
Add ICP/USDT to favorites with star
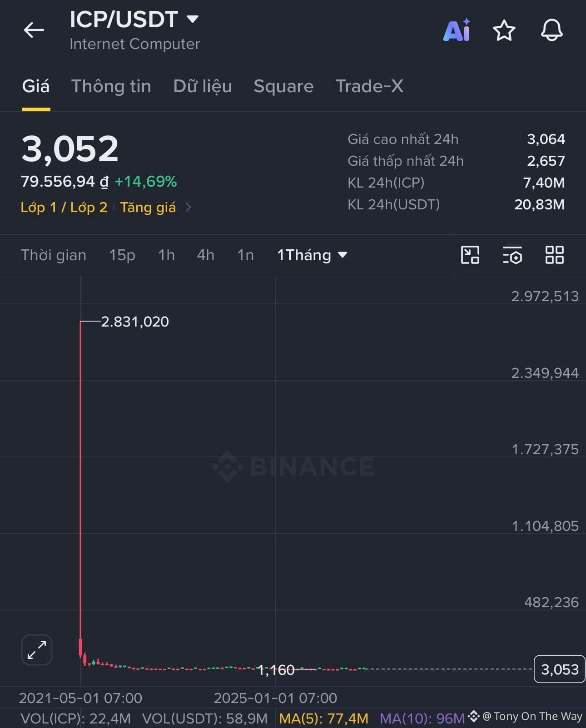(x=504, y=30)
